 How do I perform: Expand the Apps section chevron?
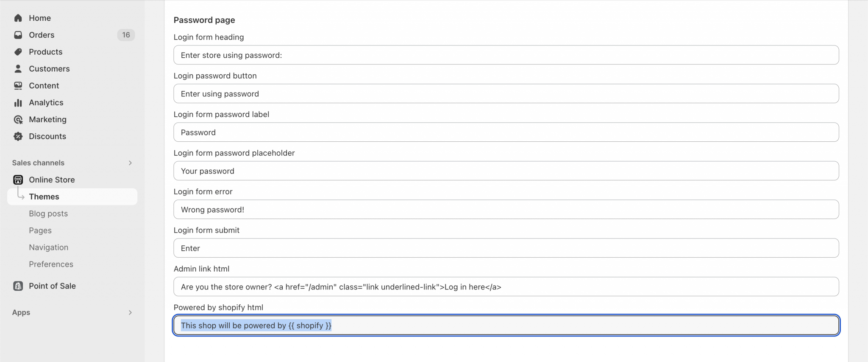pos(130,313)
